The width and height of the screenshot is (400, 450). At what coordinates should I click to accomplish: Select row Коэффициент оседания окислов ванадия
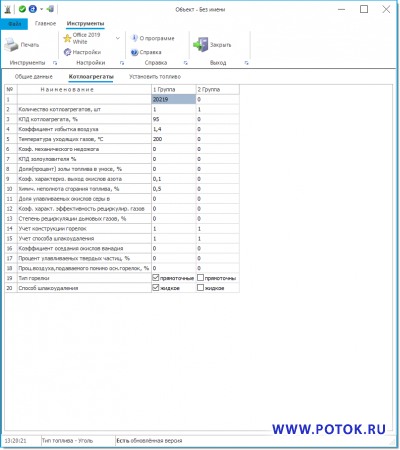pos(84,248)
